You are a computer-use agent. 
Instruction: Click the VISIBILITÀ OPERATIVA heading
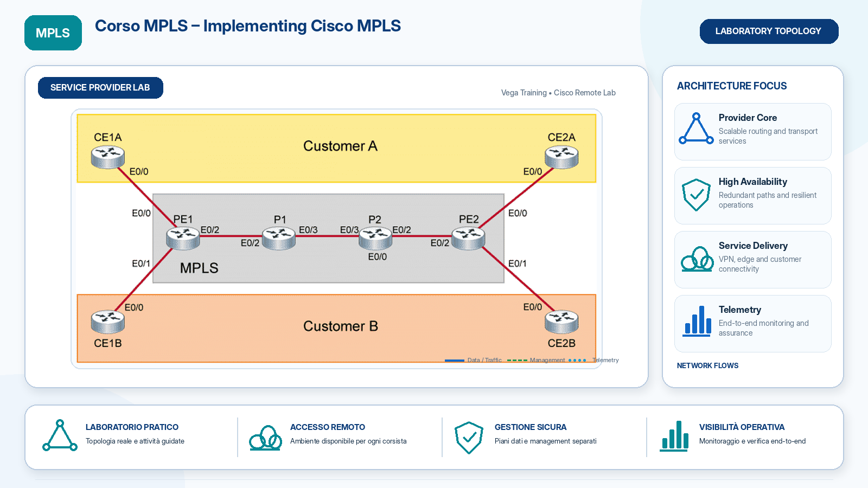click(x=742, y=427)
